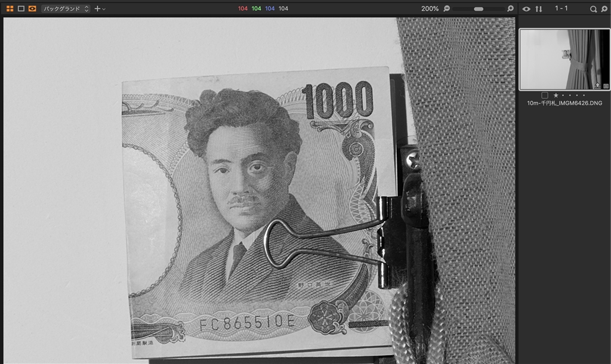Select the curtain thumbnail in the browser
Image resolution: width=611 pixels, height=364 pixels.
[564, 60]
